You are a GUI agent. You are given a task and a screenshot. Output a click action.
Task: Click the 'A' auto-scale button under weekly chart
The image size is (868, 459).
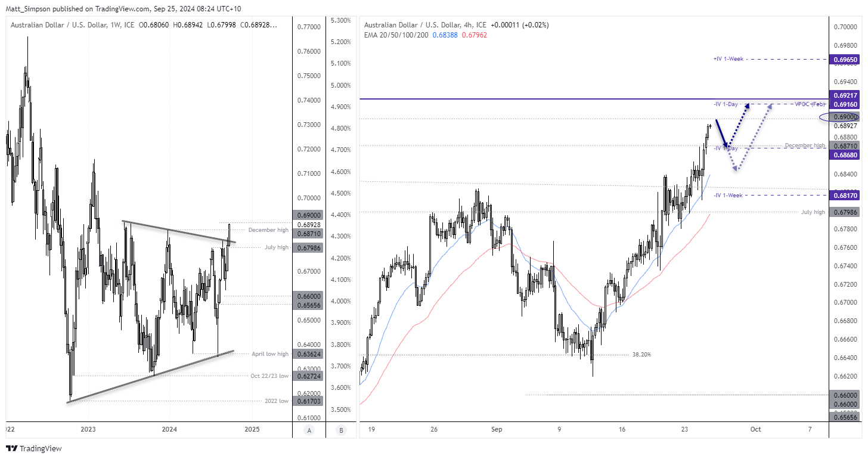(308, 430)
